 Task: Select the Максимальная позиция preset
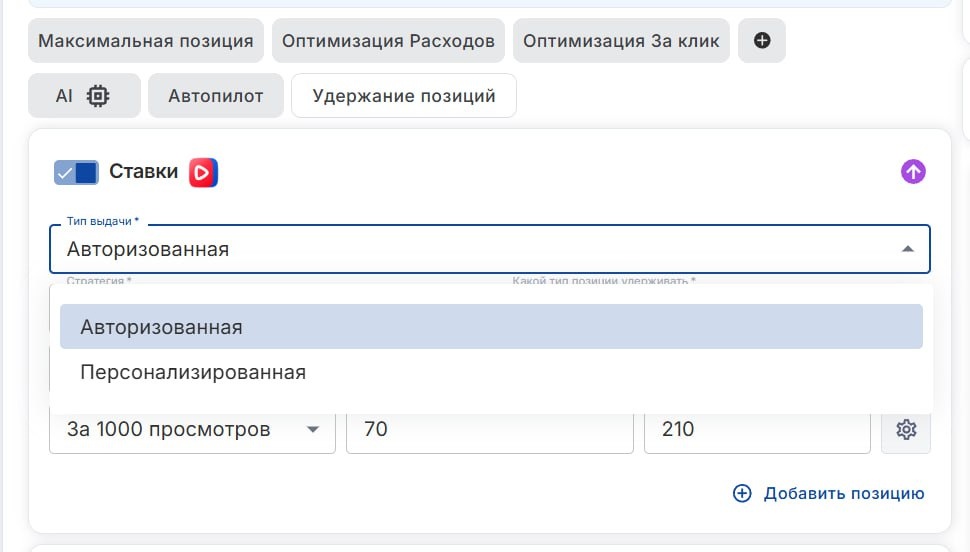click(x=146, y=41)
